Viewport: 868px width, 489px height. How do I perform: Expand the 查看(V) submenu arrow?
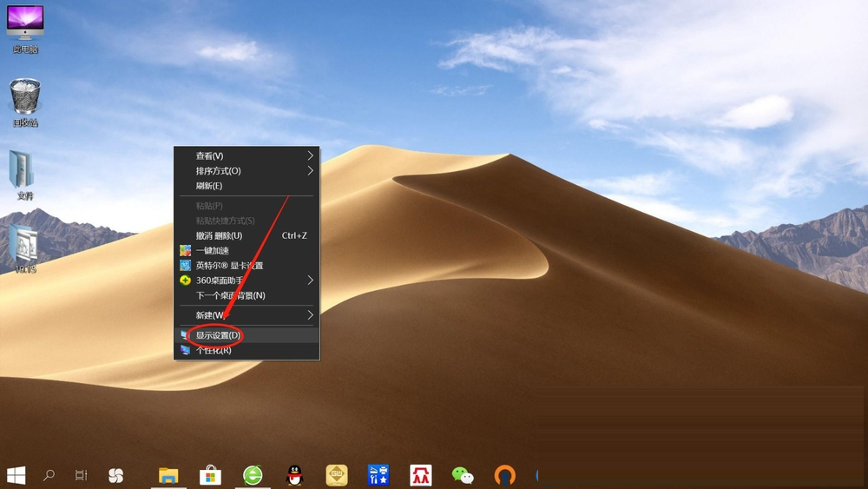(x=311, y=155)
